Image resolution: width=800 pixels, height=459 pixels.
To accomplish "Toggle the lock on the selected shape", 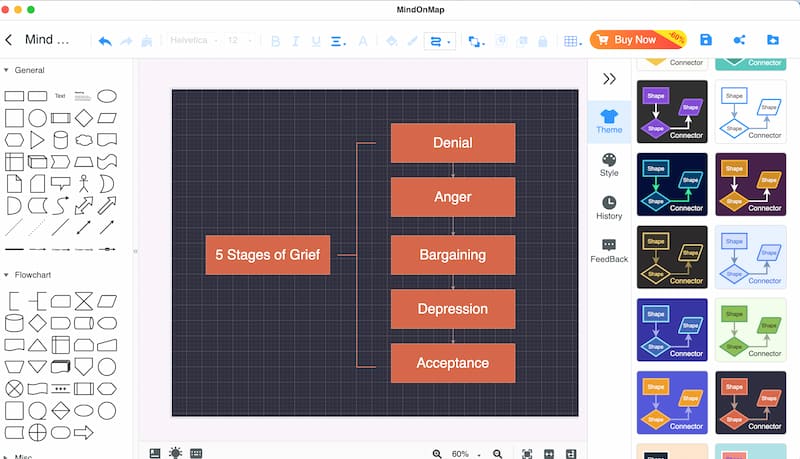I will coord(543,41).
